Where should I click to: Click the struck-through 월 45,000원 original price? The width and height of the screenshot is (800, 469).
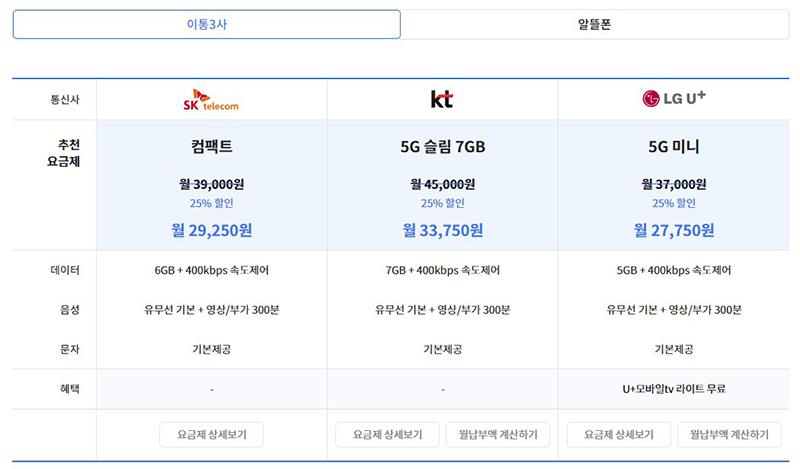pos(442,184)
